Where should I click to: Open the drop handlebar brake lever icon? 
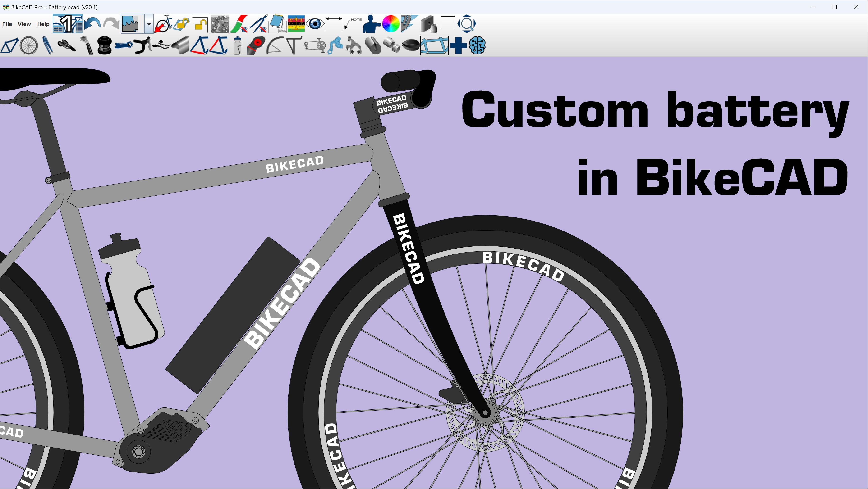click(142, 45)
